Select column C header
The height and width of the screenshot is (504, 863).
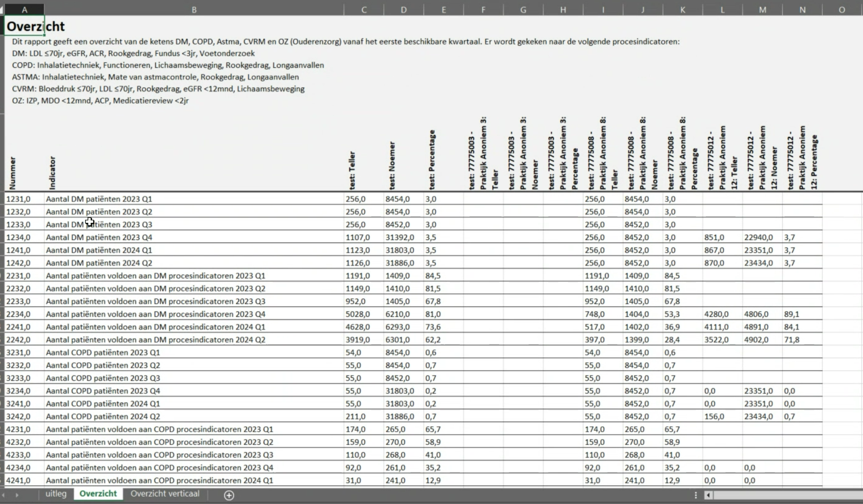tap(364, 10)
